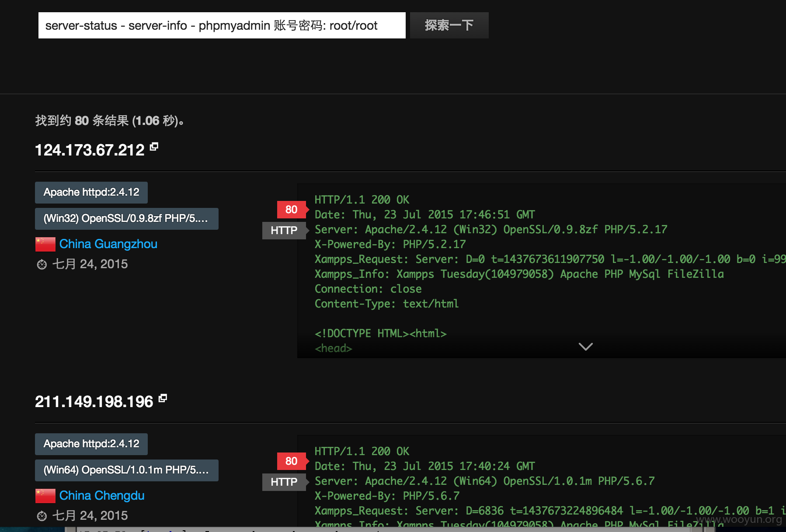Click 'X-Powered-By: PHP/5.2.17' line
Viewport: 786px width, 532px height.
390,245
